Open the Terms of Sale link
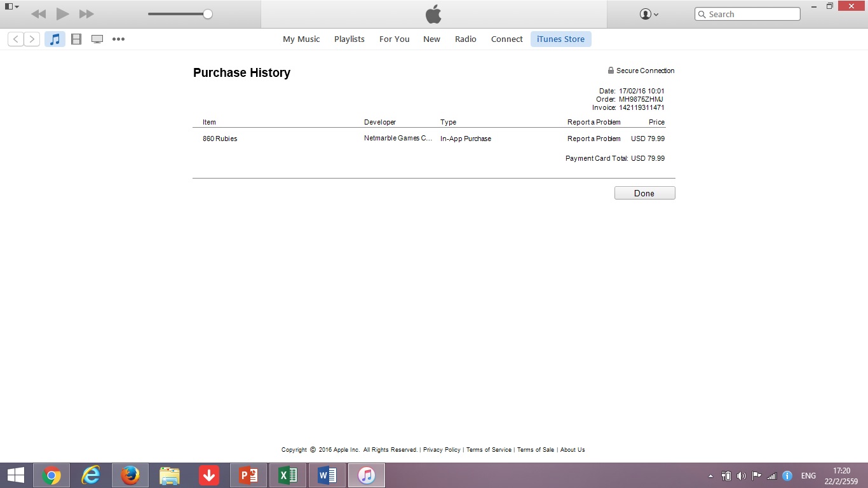This screenshot has width=868, height=488. [x=536, y=450]
